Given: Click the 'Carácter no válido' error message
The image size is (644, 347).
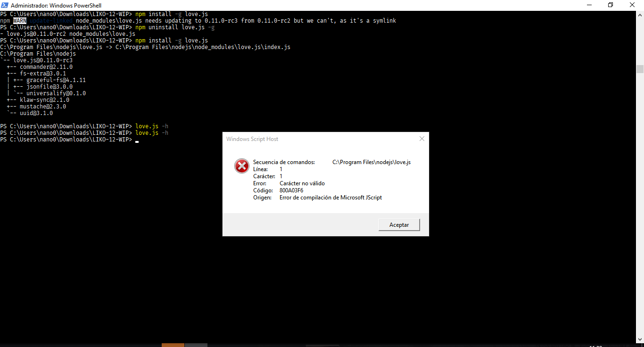Looking at the screenshot, I should pyautogui.click(x=302, y=183).
